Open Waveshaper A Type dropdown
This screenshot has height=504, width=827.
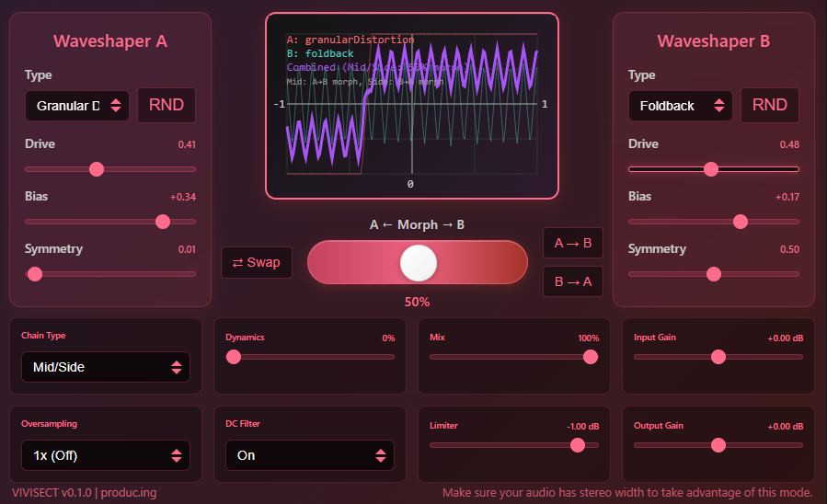pyautogui.click(x=78, y=106)
